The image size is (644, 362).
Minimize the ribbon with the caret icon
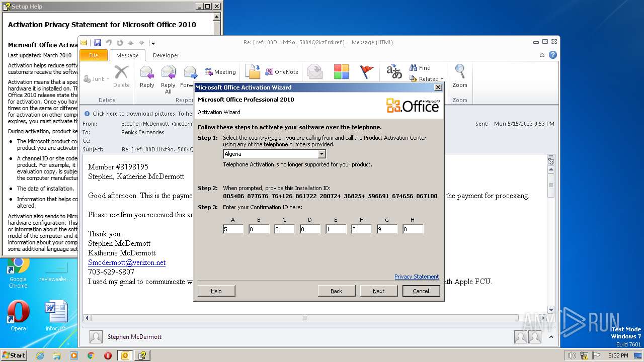tap(542, 55)
